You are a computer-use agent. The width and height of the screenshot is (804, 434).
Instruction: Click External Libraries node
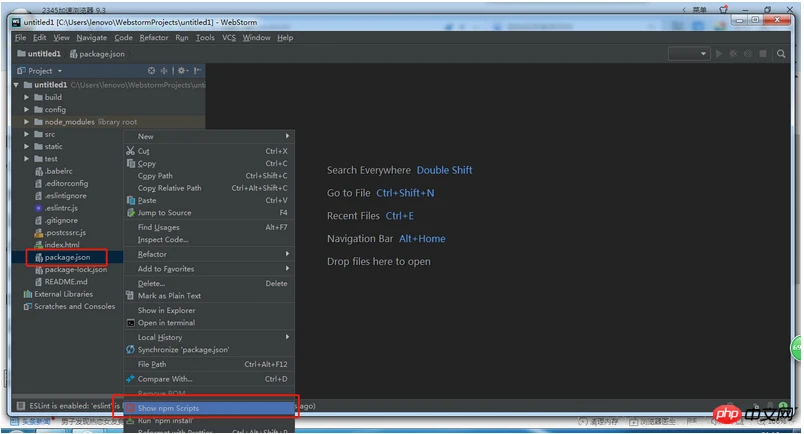58,294
